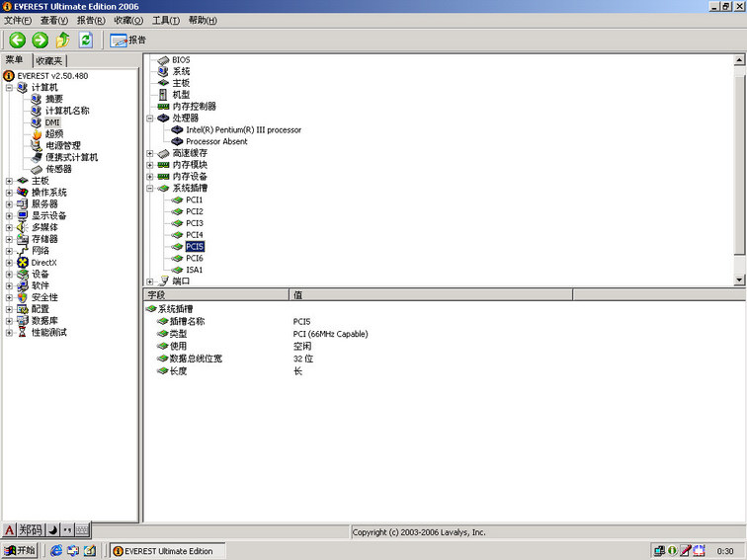Open the 查看(V) menu

click(x=54, y=21)
